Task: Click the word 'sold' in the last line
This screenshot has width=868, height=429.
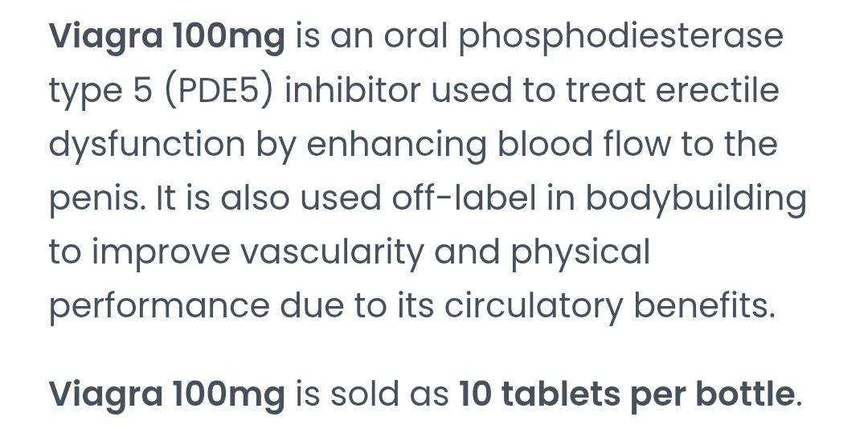Action: [x=362, y=394]
